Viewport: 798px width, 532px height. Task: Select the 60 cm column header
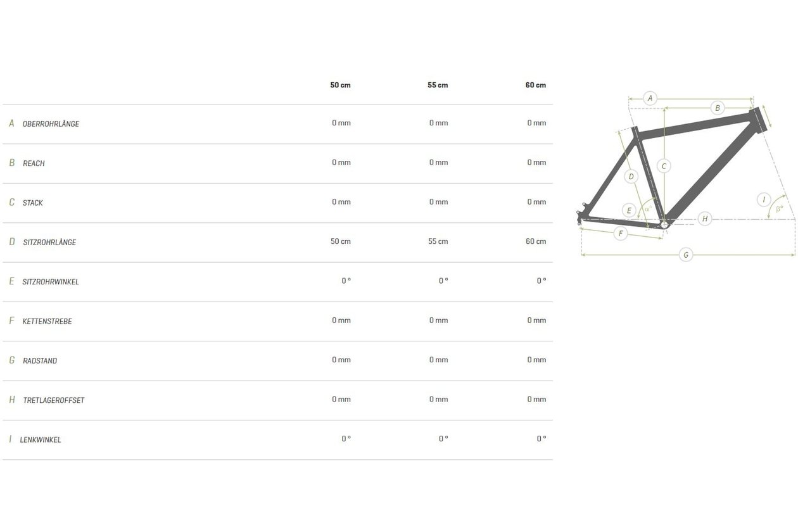(536, 85)
